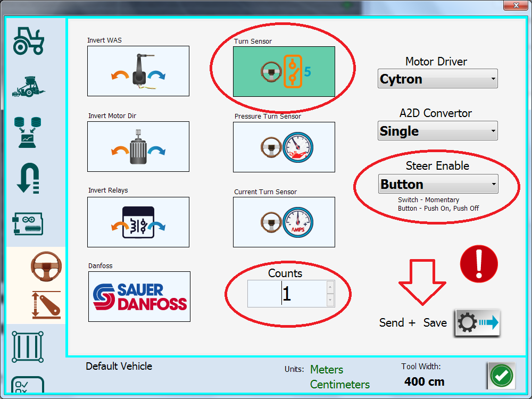
Task: Toggle the Invert WAS option
Action: click(138, 71)
